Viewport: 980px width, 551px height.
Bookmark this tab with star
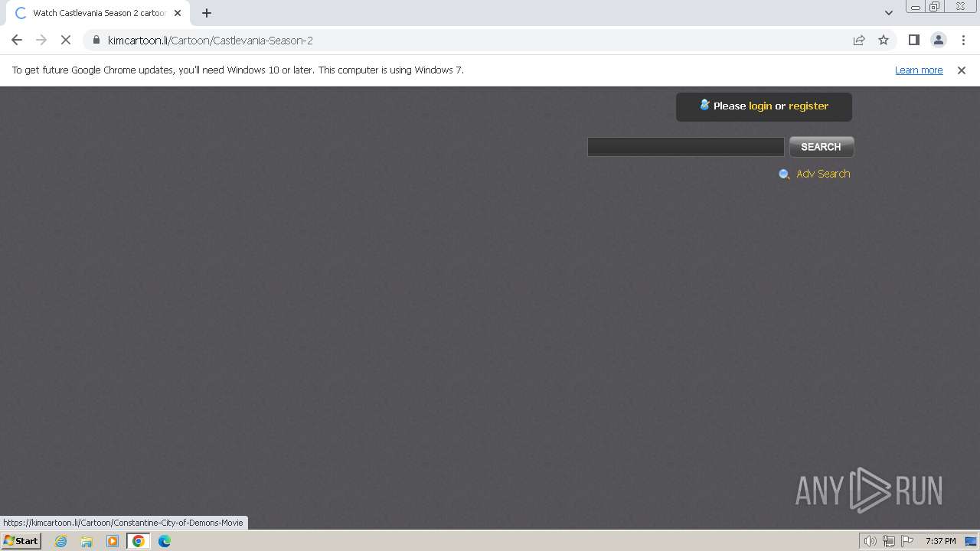884,40
